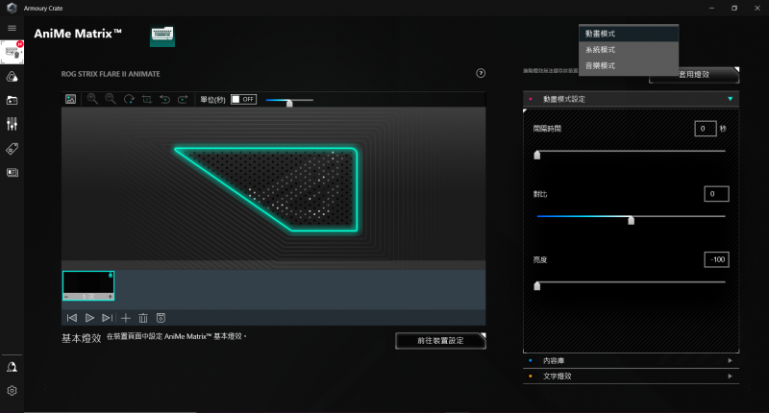Import an image using the picture icon
The width and height of the screenshot is (769, 413).
click(x=71, y=99)
